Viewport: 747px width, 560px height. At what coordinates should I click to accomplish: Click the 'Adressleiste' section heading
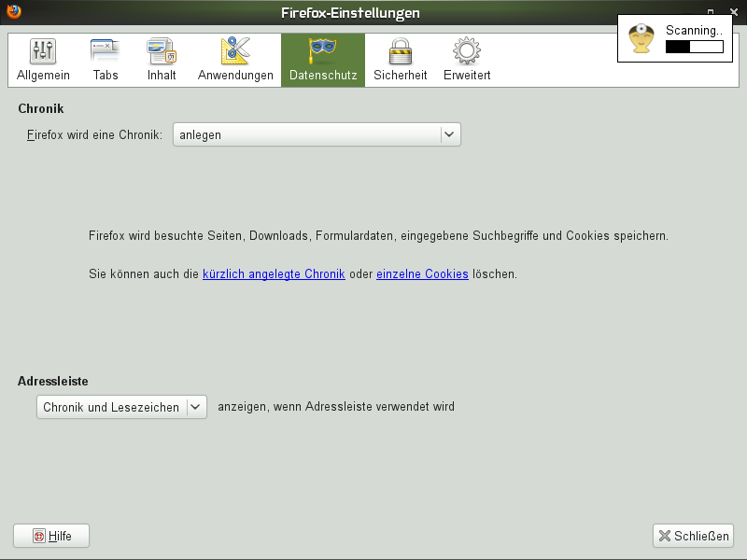(x=53, y=381)
